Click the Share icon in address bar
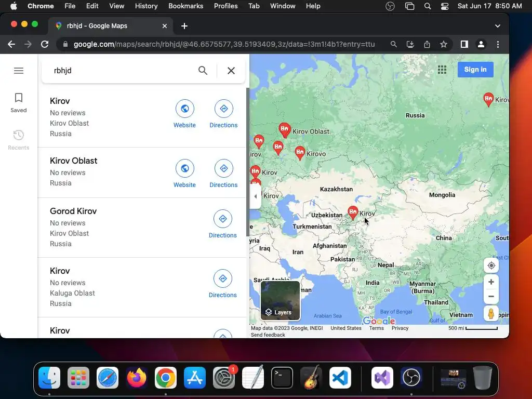 click(427, 45)
